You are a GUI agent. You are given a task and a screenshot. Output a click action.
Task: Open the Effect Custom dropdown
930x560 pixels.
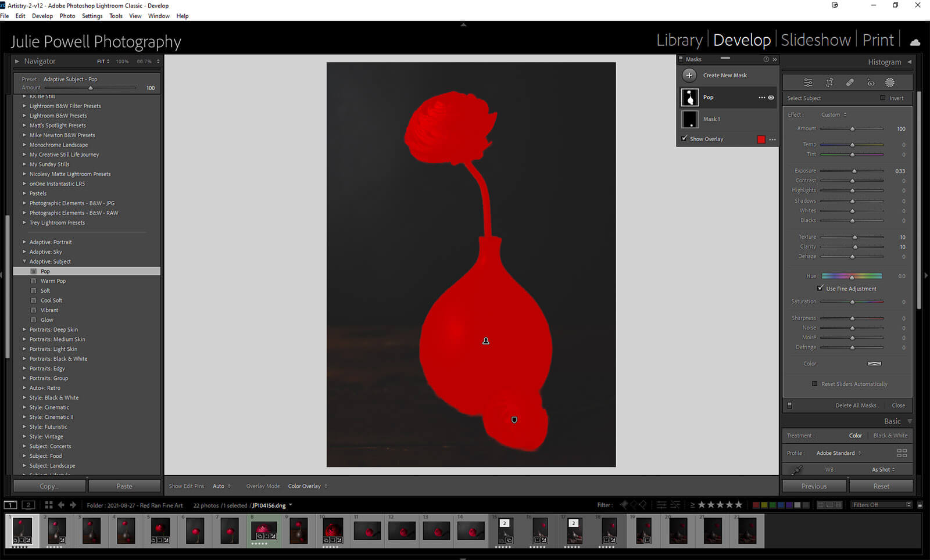click(x=834, y=115)
